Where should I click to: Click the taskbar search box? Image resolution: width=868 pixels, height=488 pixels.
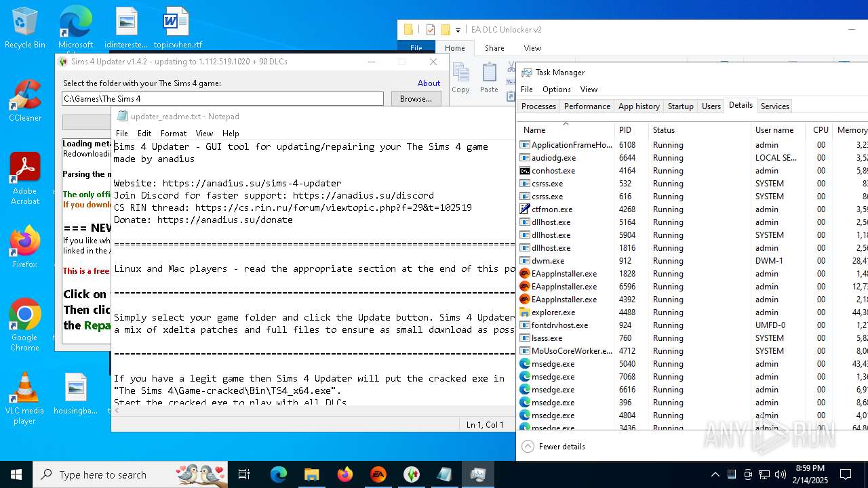pos(131,474)
